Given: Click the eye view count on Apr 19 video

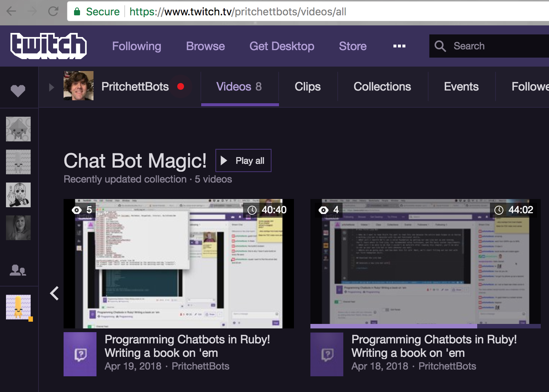Looking at the screenshot, I should tap(82, 210).
